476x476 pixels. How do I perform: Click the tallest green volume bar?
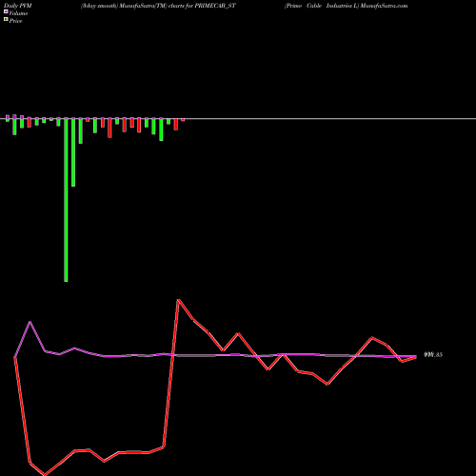click(66, 200)
